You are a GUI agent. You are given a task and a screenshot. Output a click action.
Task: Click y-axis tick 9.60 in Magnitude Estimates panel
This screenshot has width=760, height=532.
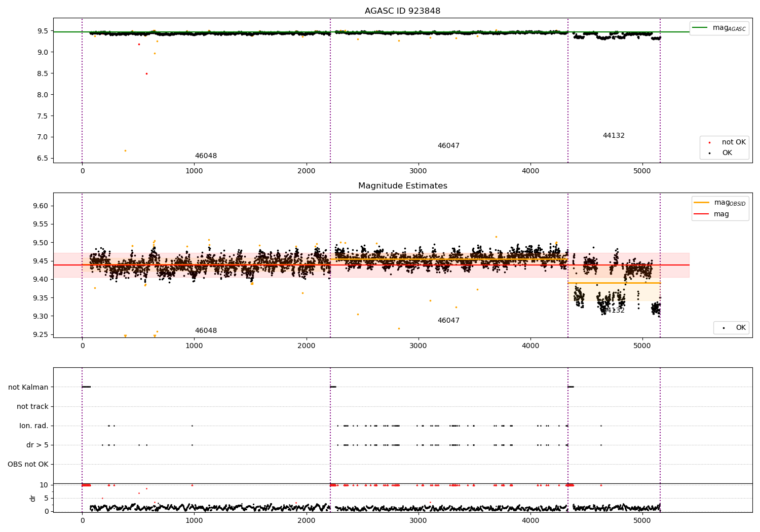click(x=41, y=206)
